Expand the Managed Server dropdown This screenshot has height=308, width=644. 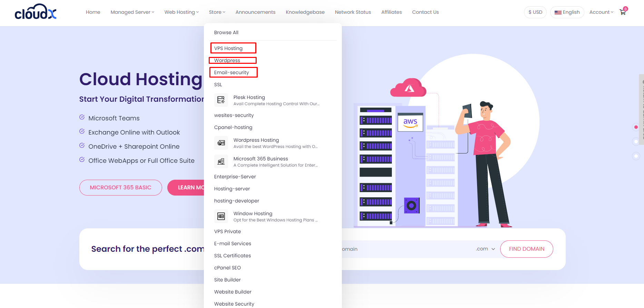click(132, 12)
